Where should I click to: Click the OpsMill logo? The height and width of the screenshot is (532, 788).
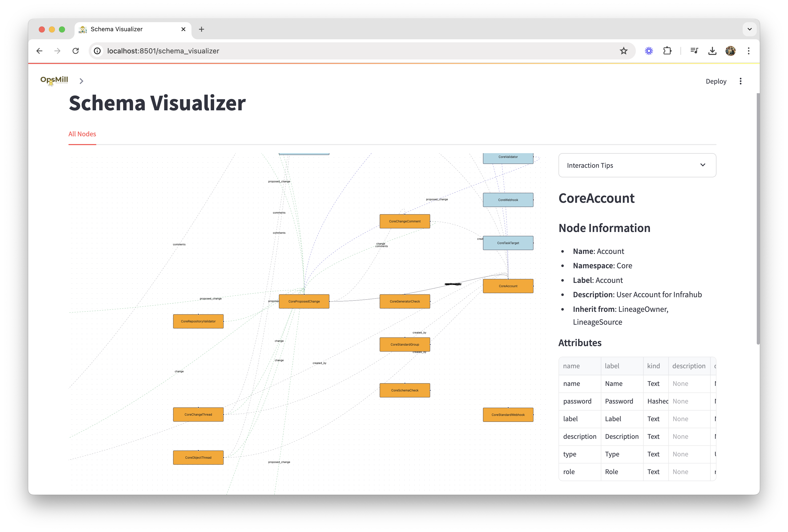(54, 80)
